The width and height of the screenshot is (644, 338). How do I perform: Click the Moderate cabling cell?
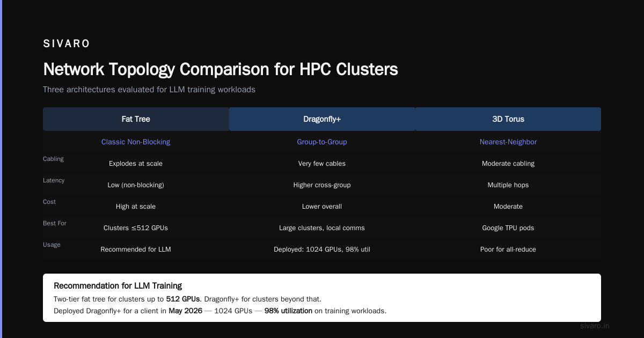pos(508,164)
